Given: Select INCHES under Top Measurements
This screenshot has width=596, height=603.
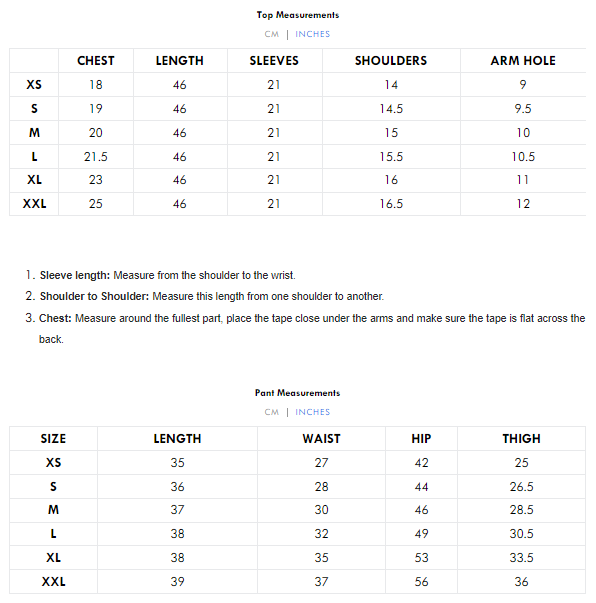Looking at the screenshot, I should 313,34.
